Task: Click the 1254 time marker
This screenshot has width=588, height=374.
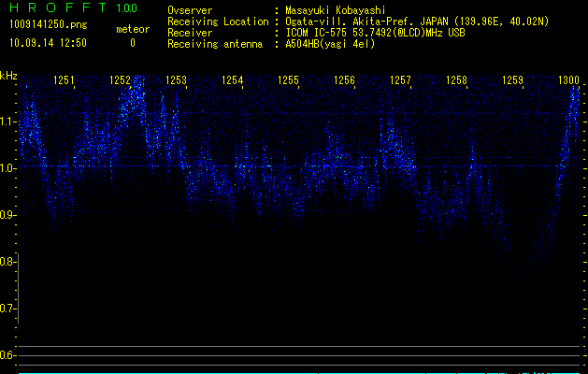Action: coord(232,80)
